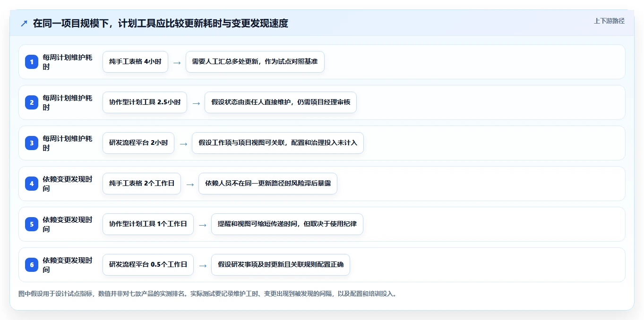This screenshot has height=320, width=644.
Task: Click the note 提醒和视图可缩短传递时间，但取决于使用纪律
Action: 287,224
